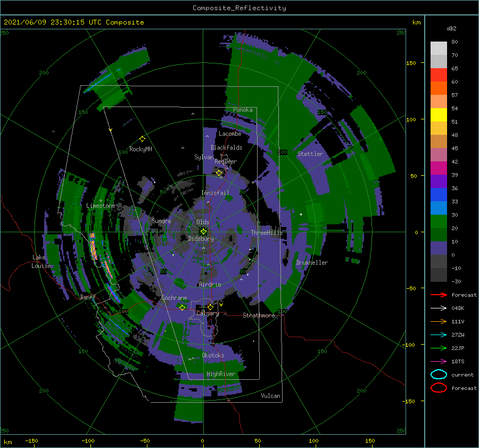Click the yellow diamond marker above RockyMH
Viewport: 479px width, 448px height.
(142, 139)
